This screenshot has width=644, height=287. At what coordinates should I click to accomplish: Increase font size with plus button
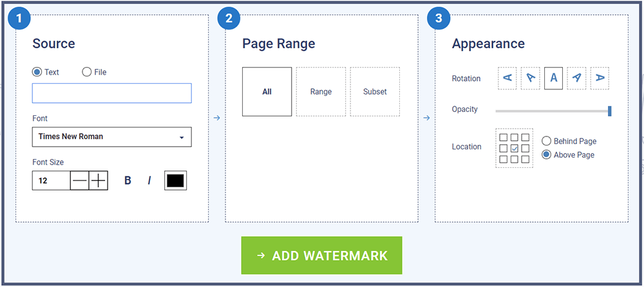[x=98, y=181]
